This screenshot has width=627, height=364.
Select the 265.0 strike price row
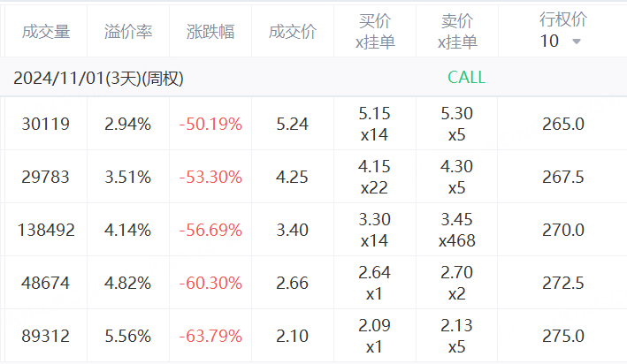[x=562, y=124]
